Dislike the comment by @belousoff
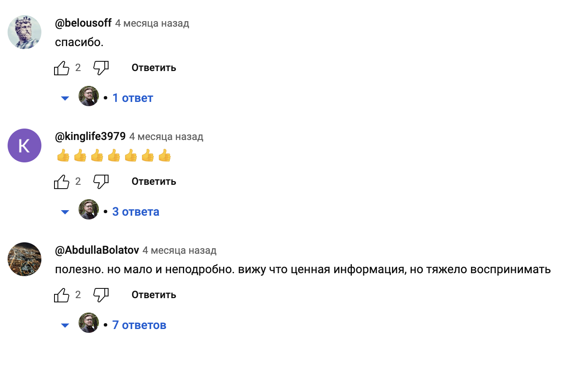This screenshot has height=373, width=588. 101,68
